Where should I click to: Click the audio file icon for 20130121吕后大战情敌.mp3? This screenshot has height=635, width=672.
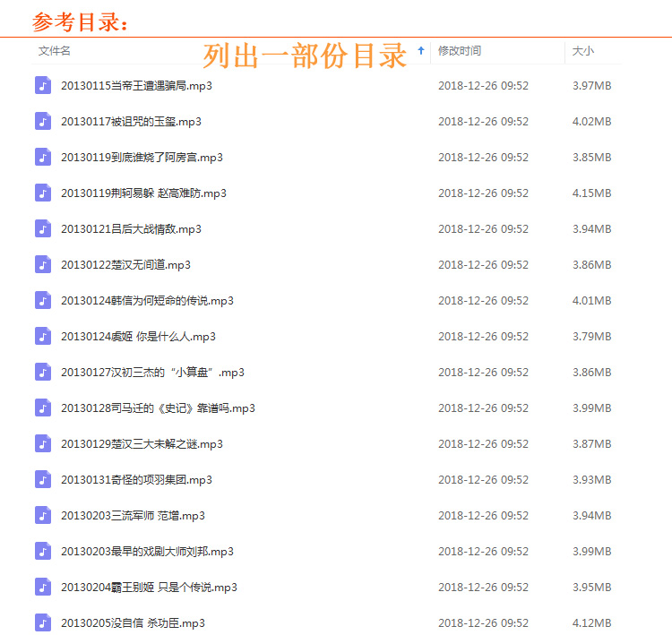[x=43, y=229]
